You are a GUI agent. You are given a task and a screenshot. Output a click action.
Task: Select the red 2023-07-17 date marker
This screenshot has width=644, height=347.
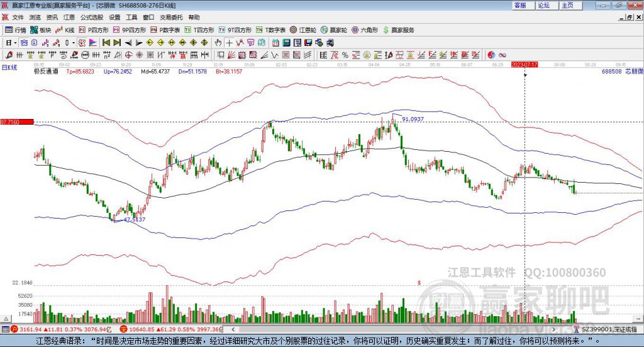point(525,64)
